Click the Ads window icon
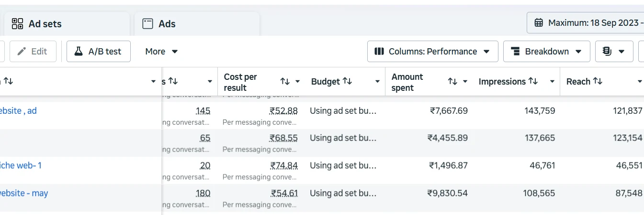Image resolution: width=644 pixels, height=215 pixels. coord(147,24)
